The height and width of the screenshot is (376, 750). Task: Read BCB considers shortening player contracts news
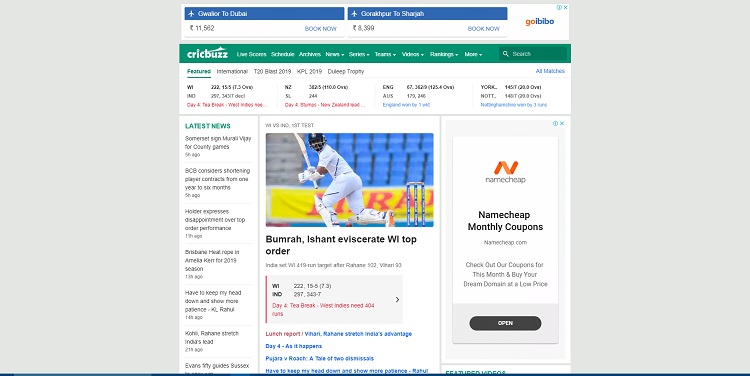pos(218,179)
